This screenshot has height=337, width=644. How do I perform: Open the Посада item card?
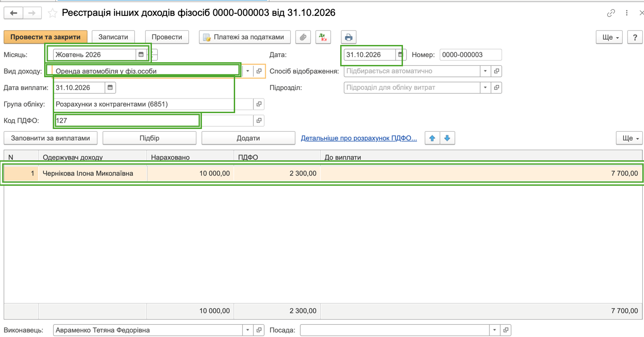[x=506, y=330]
